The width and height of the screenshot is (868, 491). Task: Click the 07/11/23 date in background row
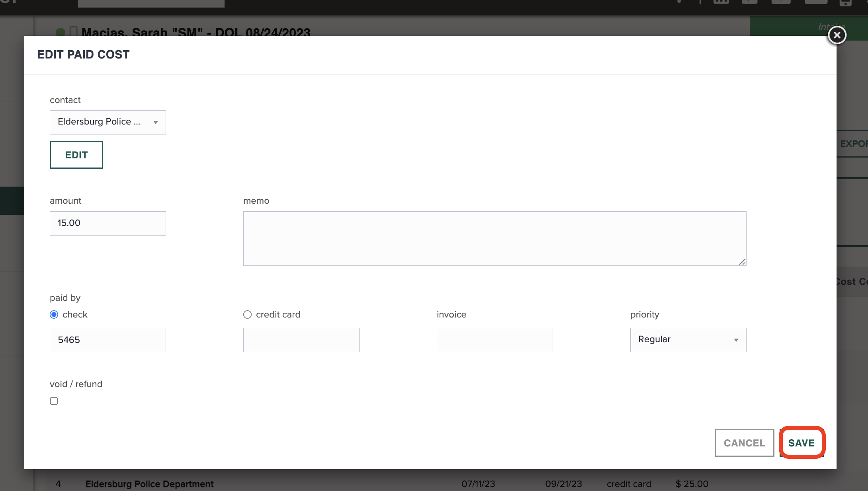click(x=478, y=484)
